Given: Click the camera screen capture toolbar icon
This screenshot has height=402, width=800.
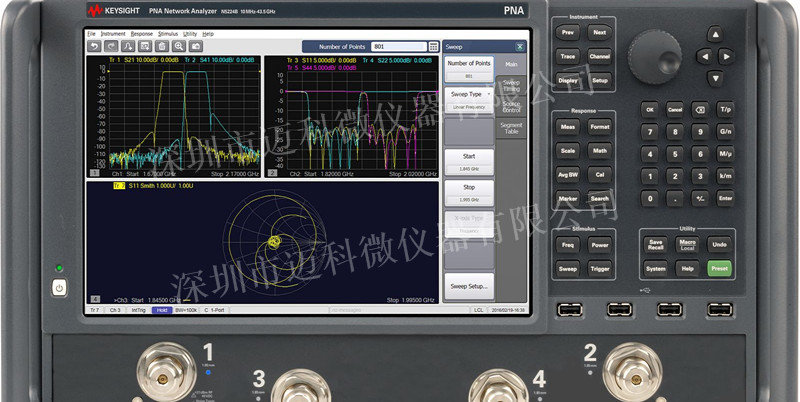Looking at the screenshot, I should 195,46.
